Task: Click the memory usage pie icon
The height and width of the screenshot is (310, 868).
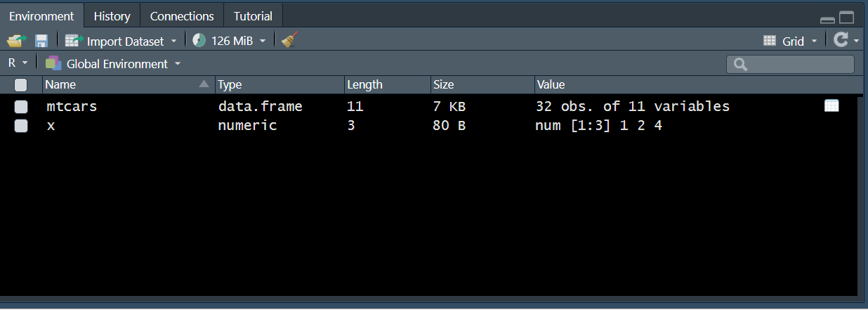Action: [x=199, y=41]
